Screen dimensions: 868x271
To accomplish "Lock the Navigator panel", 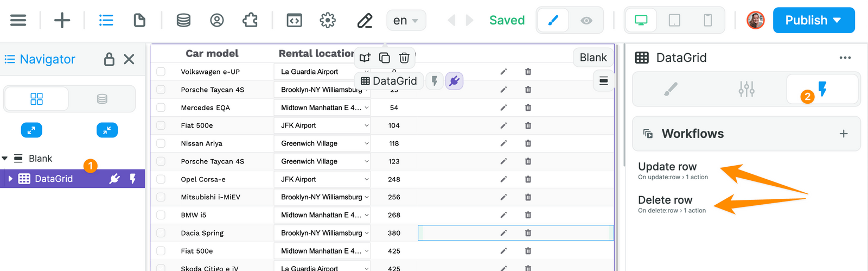I will [x=109, y=59].
